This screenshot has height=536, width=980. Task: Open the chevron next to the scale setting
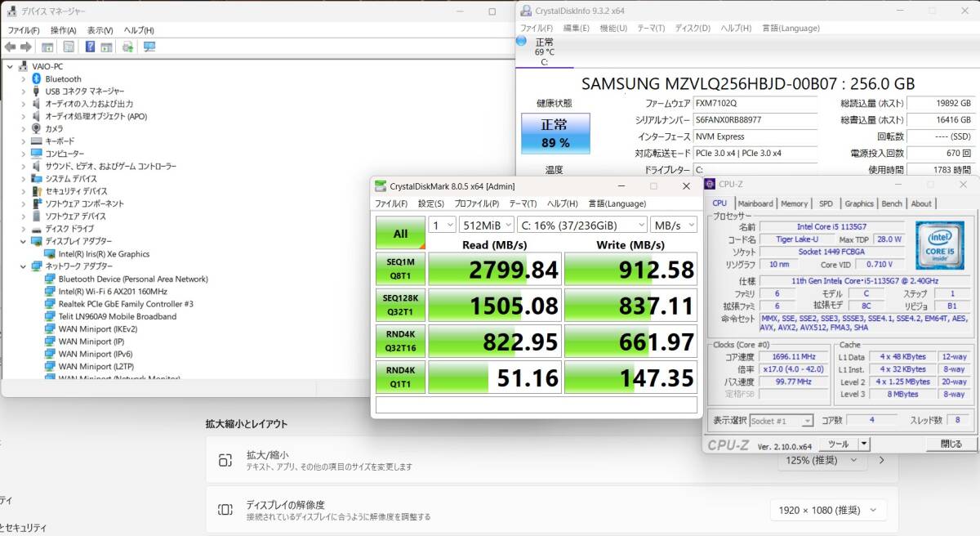tap(881, 460)
